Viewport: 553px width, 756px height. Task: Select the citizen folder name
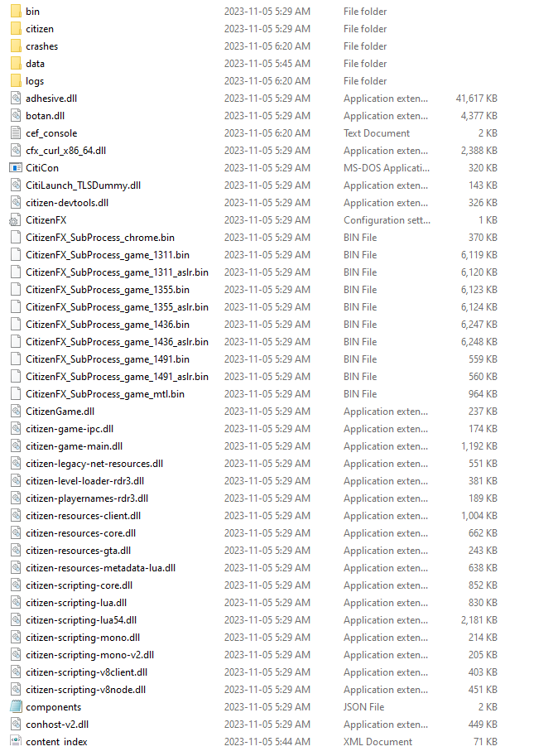coord(40,29)
